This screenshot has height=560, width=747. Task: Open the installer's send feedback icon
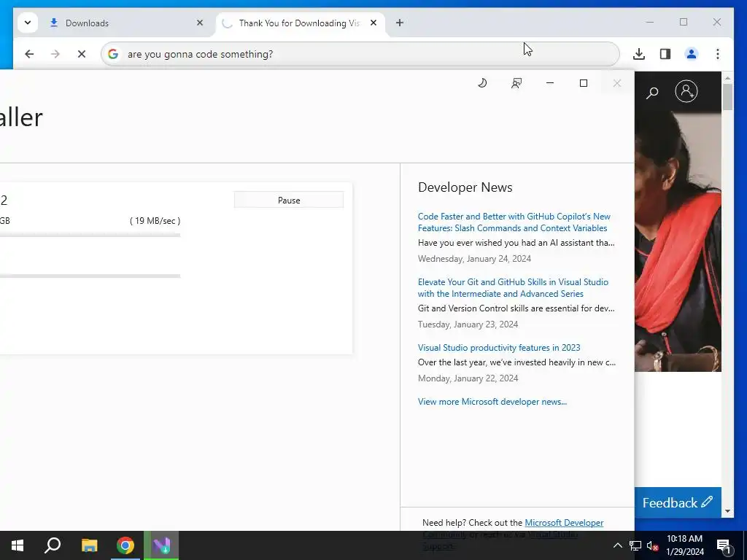pos(516,83)
